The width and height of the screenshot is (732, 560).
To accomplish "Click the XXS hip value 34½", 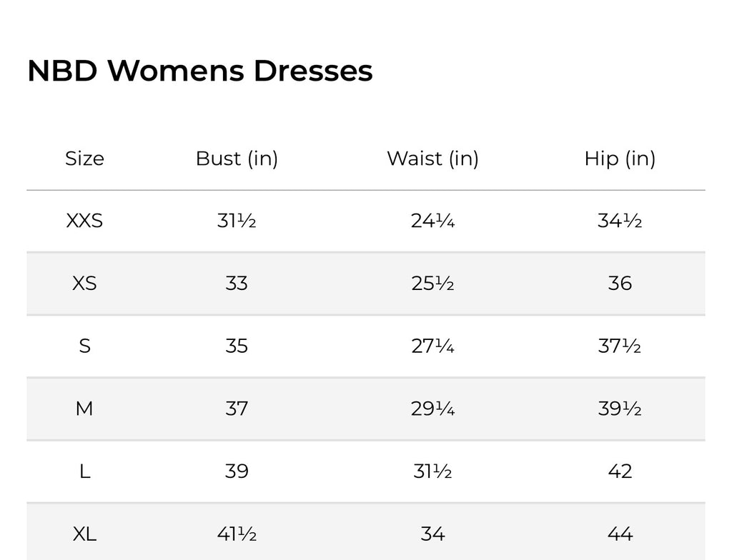I will [x=620, y=221].
